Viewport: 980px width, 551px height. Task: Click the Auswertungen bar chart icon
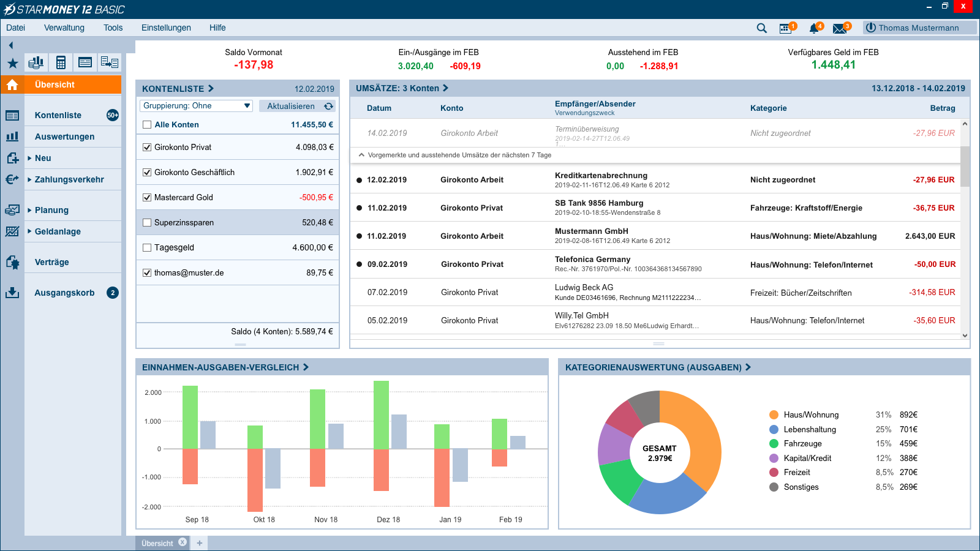click(x=12, y=137)
